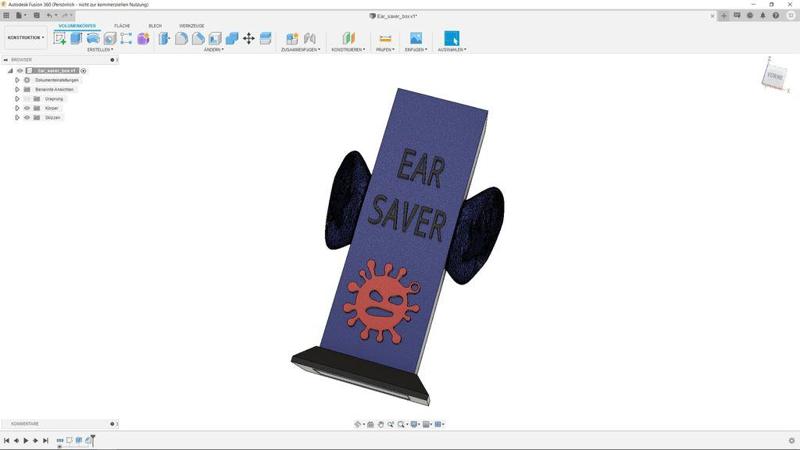The image size is (800, 450).
Task: Click the Orbit navigation icon
Action: click(358, 424)
